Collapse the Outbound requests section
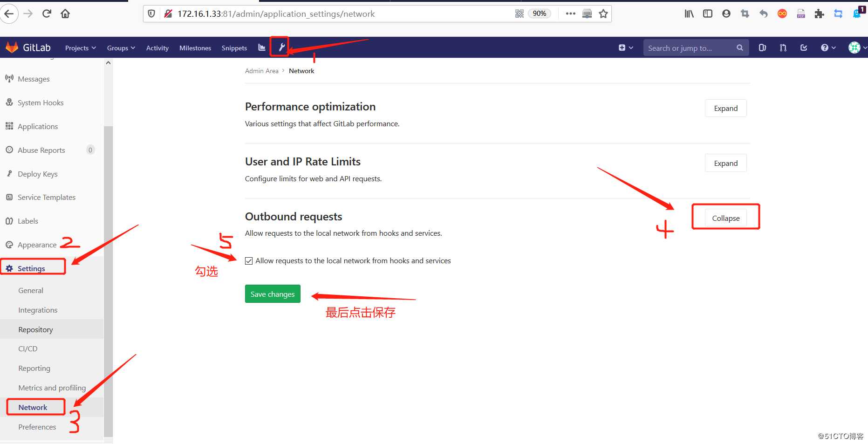The width and height of the screenshot is (868, 444). click(x=725, y=218)
